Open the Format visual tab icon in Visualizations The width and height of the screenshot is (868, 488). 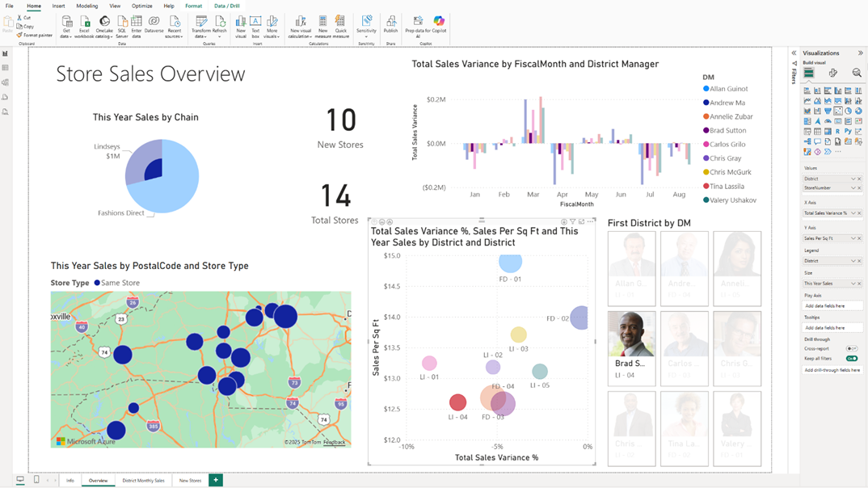(832, 74)
